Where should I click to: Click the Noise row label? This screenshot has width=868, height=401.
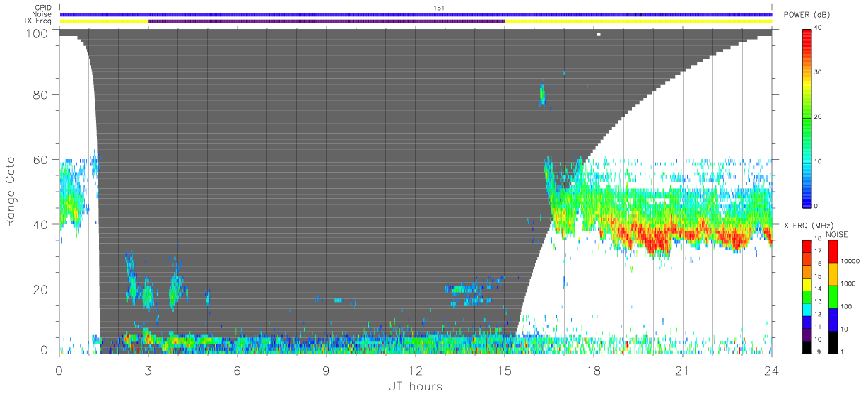[x=42, y=14]
